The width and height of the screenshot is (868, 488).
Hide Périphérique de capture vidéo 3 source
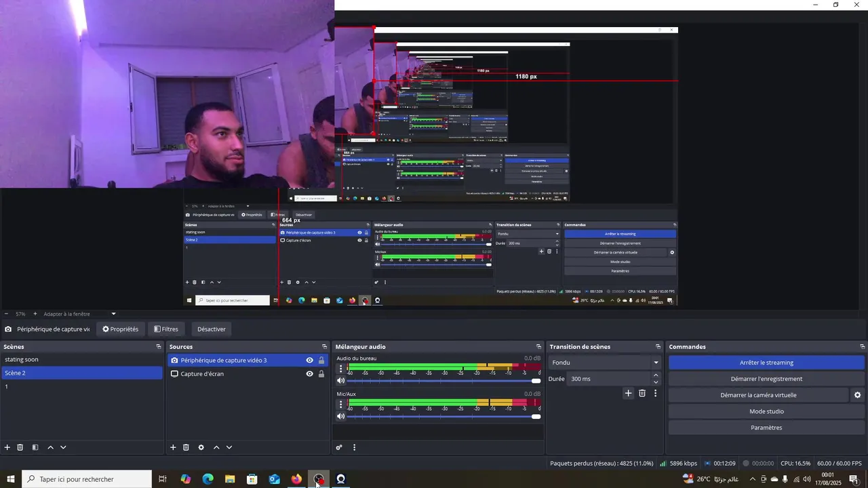tap(309, 361)
